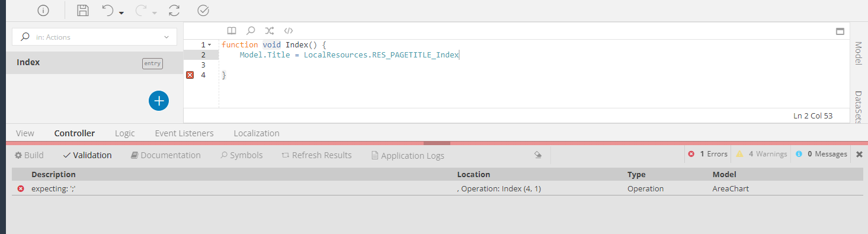Switch to the Logic tab
Screen dimensions: 868x234
click(125, 133)
